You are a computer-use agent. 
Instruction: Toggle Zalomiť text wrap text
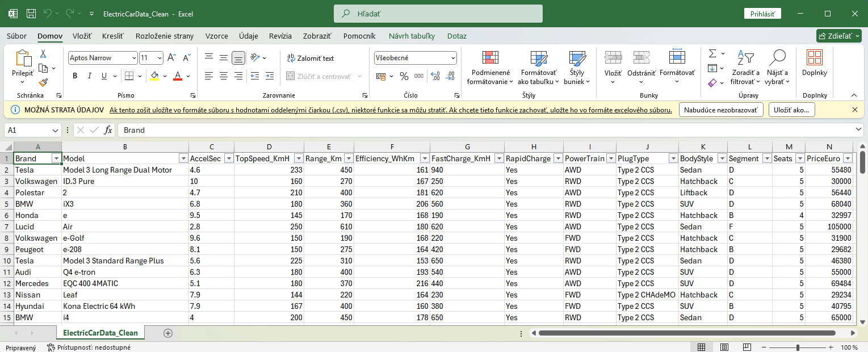[310, 58]
